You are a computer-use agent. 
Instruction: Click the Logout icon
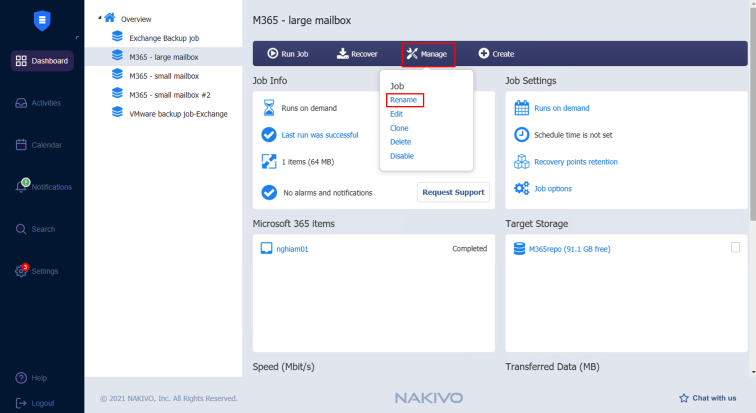pyautogui.click(x=21, y=403)
